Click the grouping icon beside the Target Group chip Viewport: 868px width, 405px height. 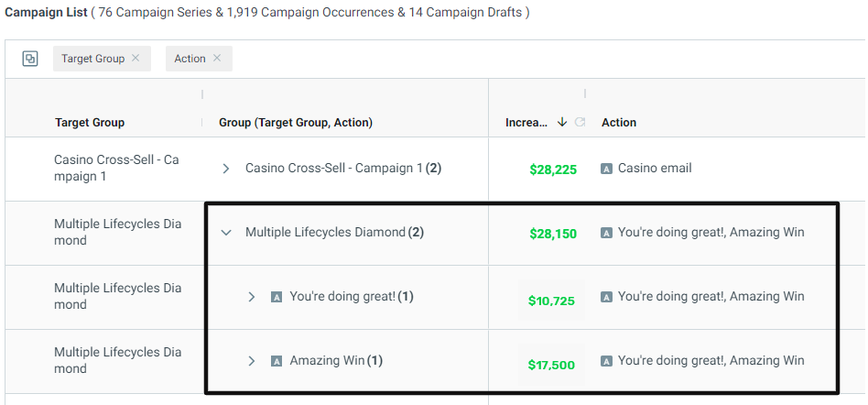click(30, 59)
